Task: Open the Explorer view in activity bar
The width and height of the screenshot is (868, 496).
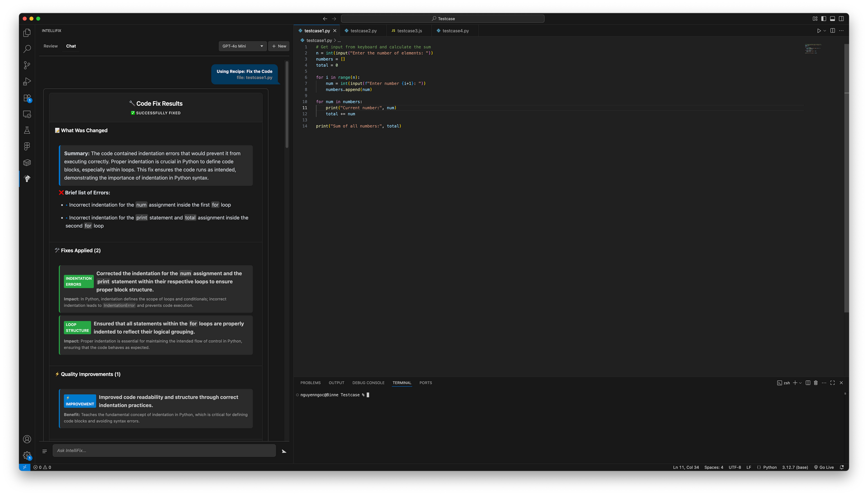Action: click(27, 33)
